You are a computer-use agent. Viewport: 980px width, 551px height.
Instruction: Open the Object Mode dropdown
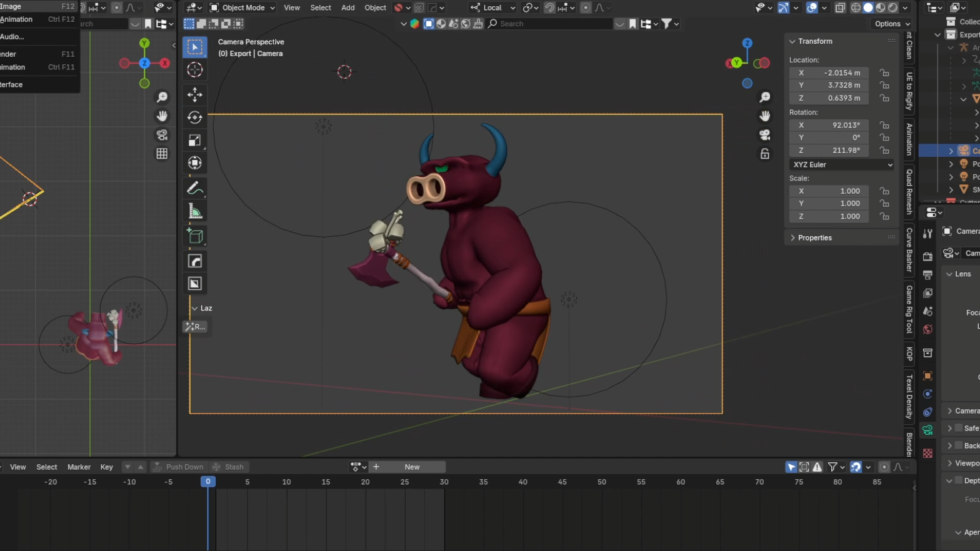pyautogui.click(x=242, y=7)
